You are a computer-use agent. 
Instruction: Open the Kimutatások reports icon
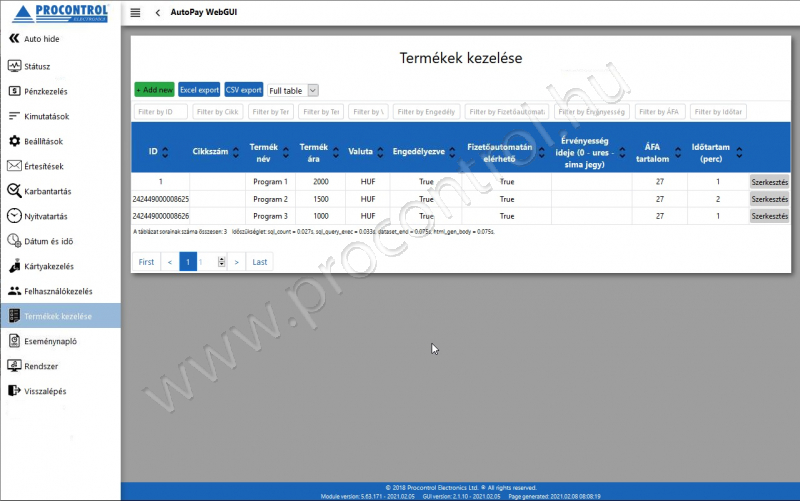[x=14, y=116]
